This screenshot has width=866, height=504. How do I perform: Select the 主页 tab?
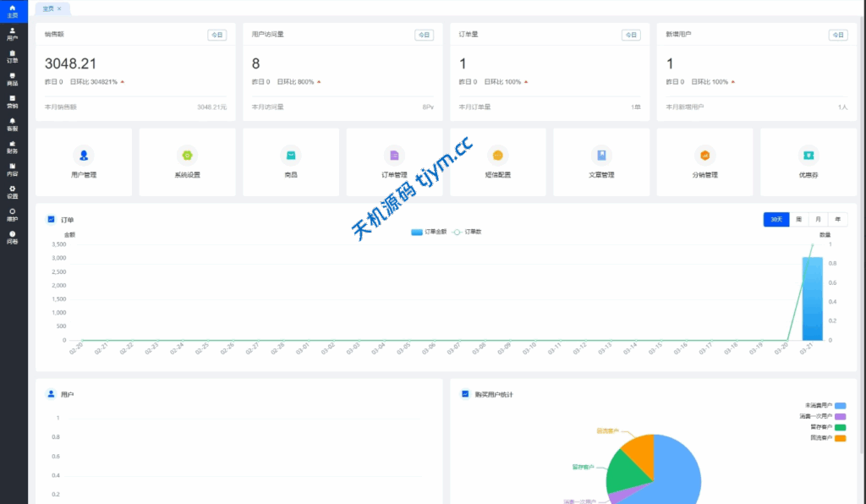(48, 8)
